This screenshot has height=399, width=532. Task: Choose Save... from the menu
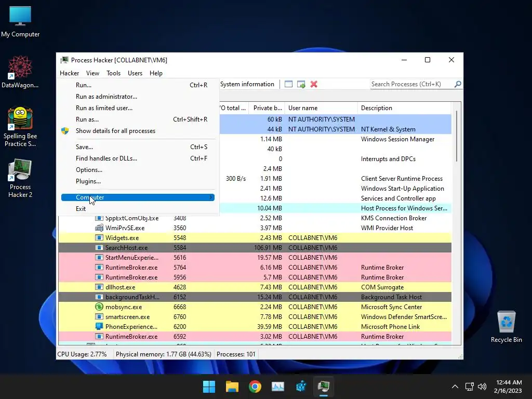(x=138, y=147)
